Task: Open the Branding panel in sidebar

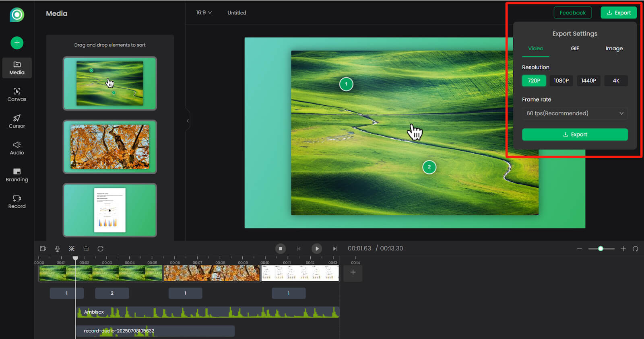Action: point(17,175)
